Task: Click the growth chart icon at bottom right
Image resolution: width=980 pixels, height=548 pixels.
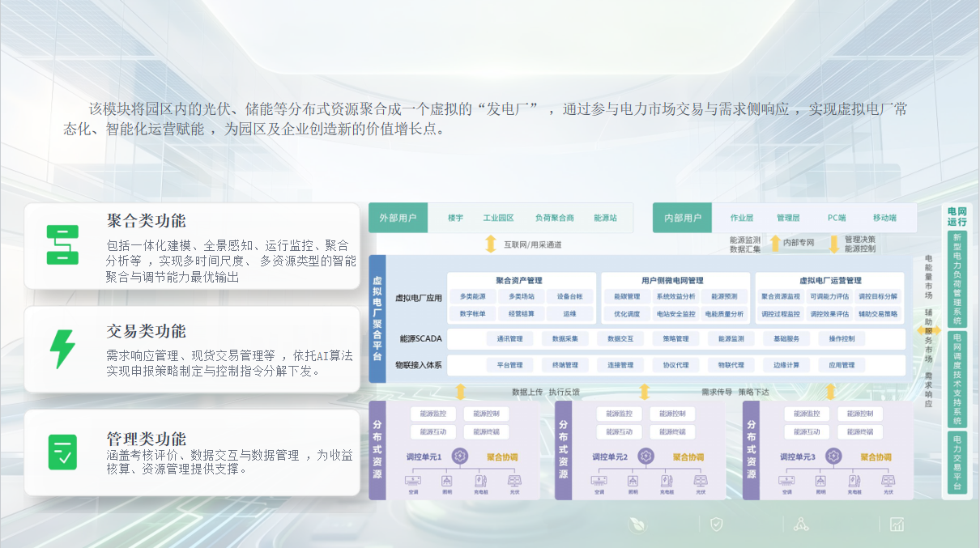Action: pos(897,525)
